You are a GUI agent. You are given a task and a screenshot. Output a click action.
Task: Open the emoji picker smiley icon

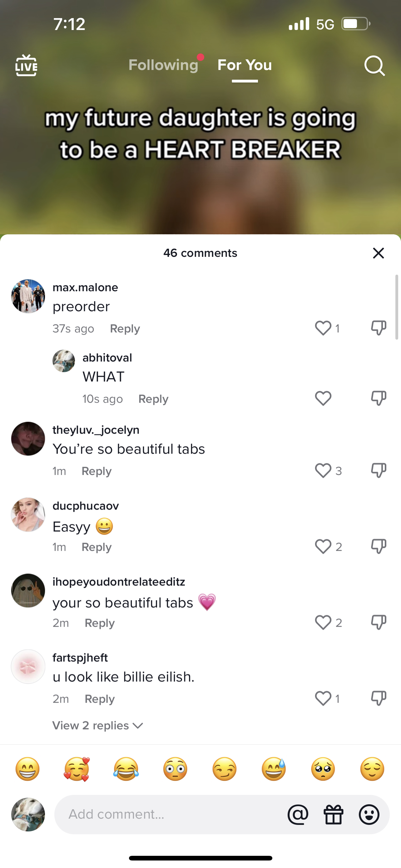[x=369, y=815]
